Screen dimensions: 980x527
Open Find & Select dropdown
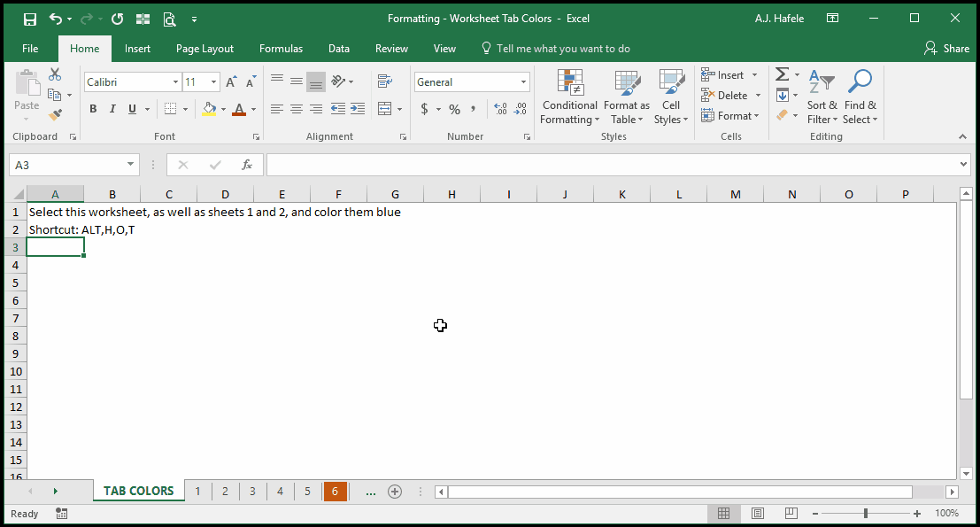(x=860, y=97)
